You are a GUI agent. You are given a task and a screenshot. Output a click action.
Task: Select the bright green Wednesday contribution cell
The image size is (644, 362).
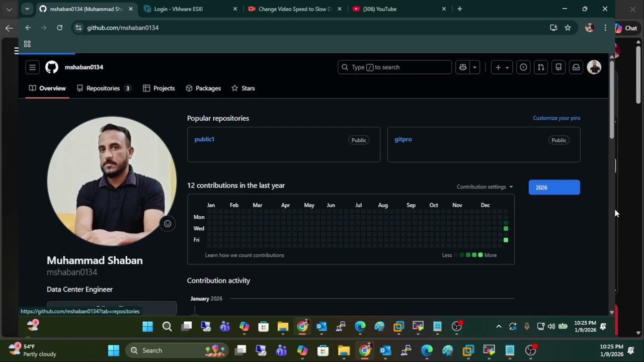(x=506, y=229)
